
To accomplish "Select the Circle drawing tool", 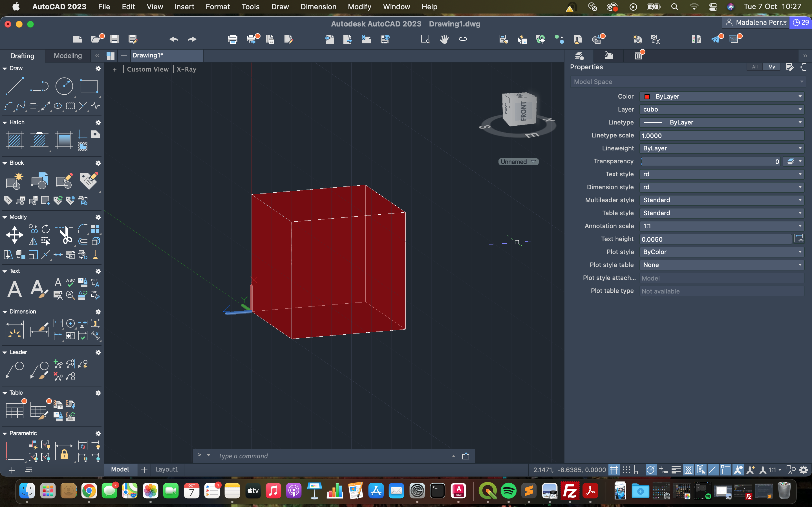I will pyautogui.click(x=64, y=86).
